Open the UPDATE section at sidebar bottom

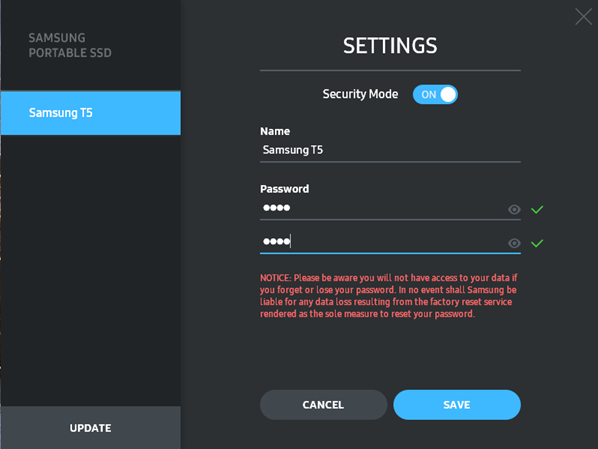[91, 428]
